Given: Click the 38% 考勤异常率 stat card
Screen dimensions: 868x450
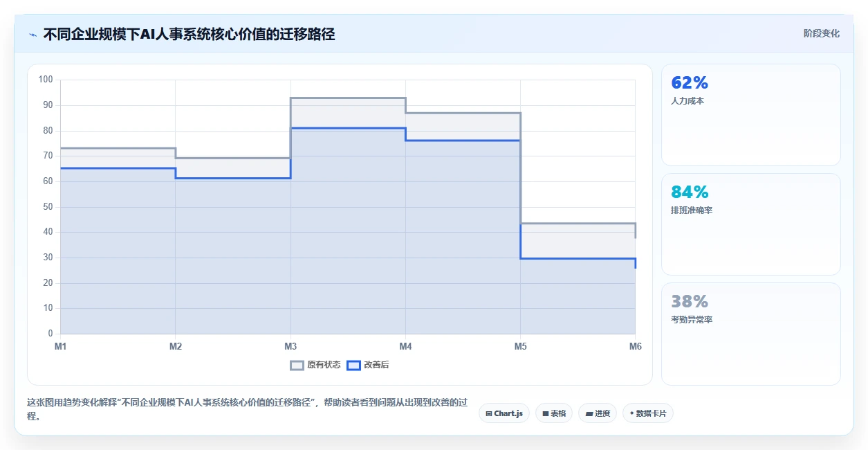Looking at the screenshot, I should [751, 334].
